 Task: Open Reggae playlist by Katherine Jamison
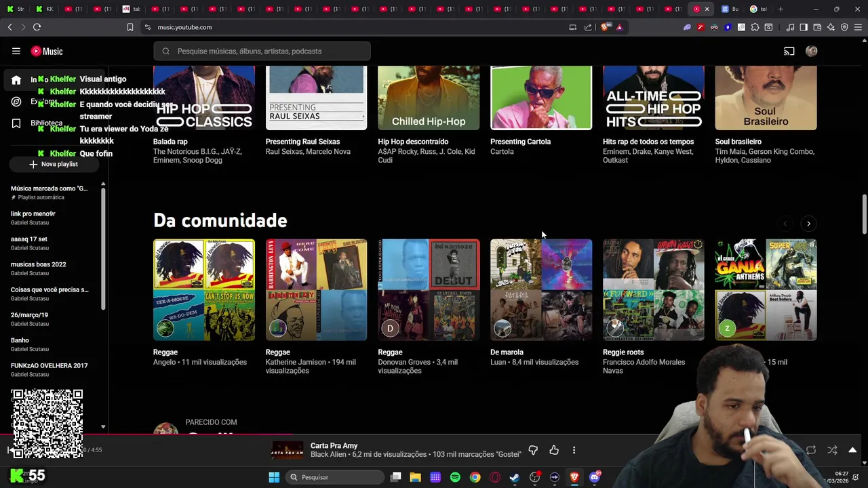click(316, 289)
